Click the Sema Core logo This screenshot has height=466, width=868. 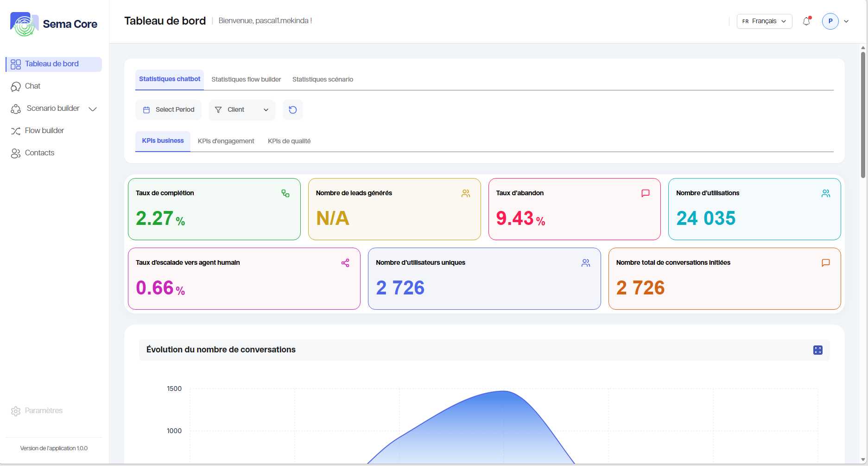54,24
